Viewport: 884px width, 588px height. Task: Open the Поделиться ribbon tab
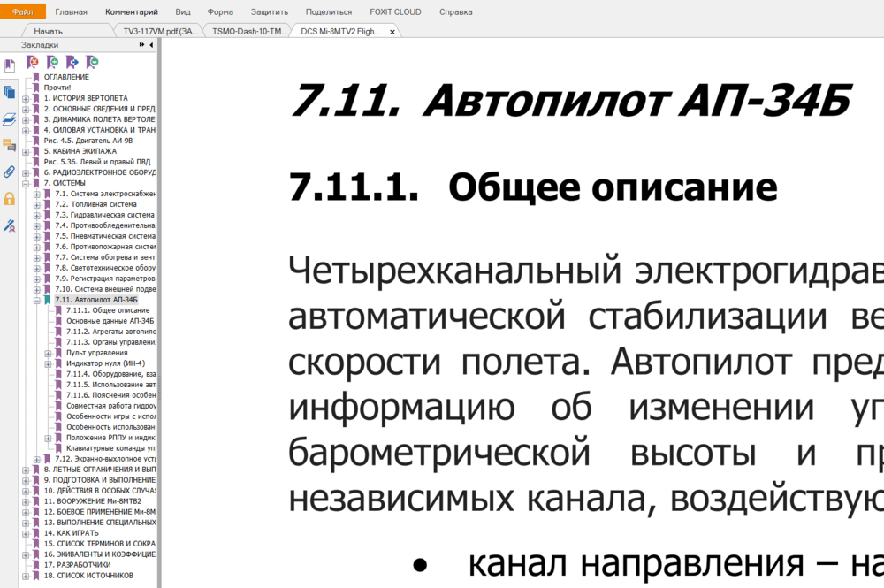[x=329, y=11]
